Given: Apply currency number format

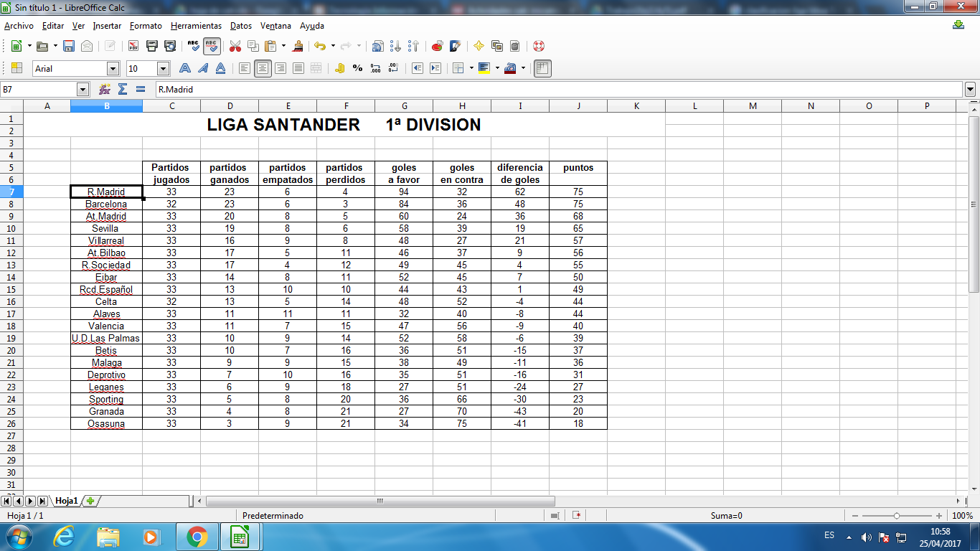Looking at the screenshot, I should pos(339,68).
